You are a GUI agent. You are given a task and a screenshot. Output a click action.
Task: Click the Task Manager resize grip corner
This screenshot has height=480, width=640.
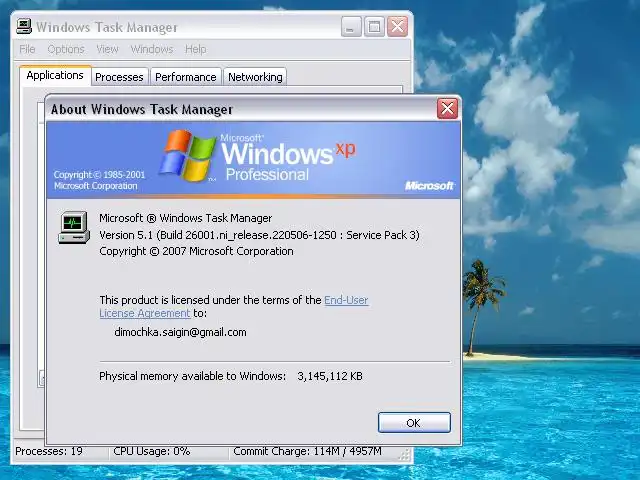(404, 455)
